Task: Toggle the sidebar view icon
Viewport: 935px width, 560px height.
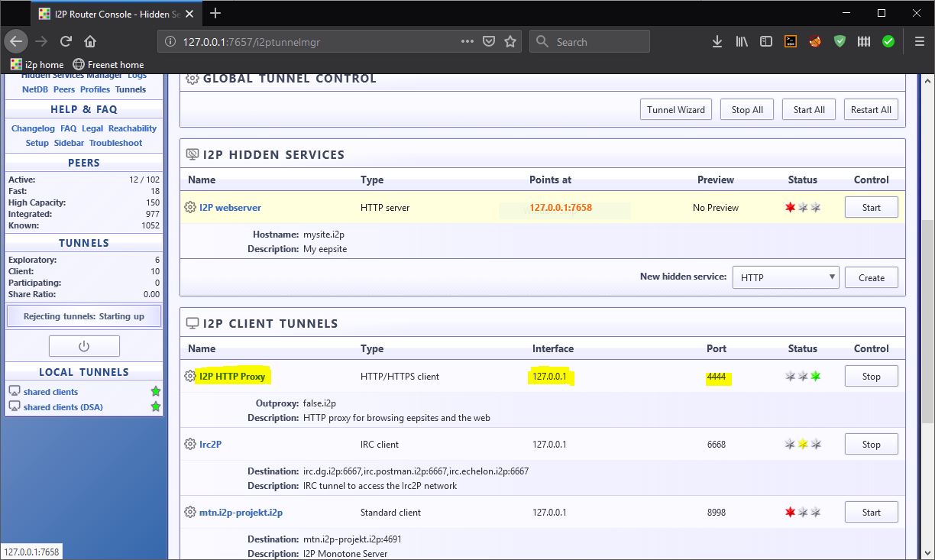Action: tap(766, 41)
